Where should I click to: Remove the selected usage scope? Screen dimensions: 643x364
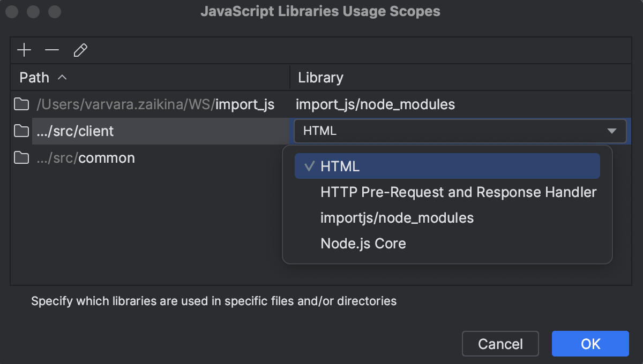pyautogui.click(x=51, y=50)
